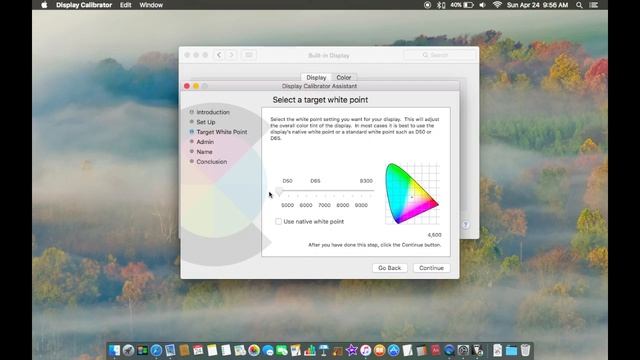Select Set Up step in sidebar
640x360 pixels.
click(x=206, y=122)
